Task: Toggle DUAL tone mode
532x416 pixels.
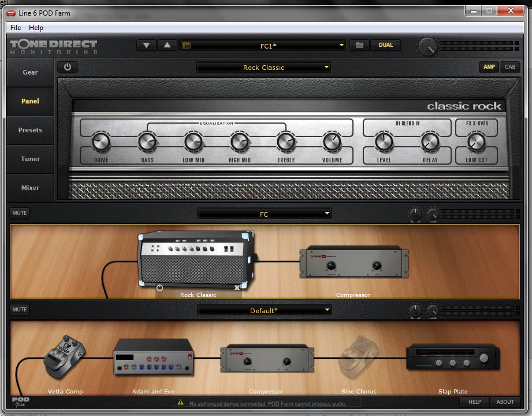Action: 385,45
